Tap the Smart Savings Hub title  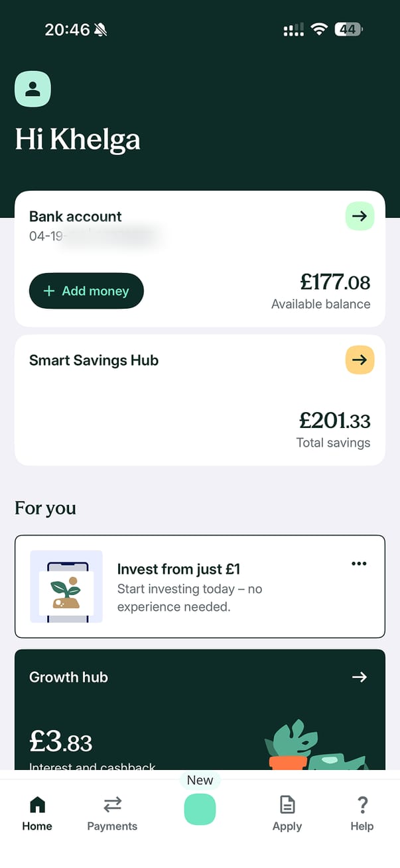pos(94,360)
